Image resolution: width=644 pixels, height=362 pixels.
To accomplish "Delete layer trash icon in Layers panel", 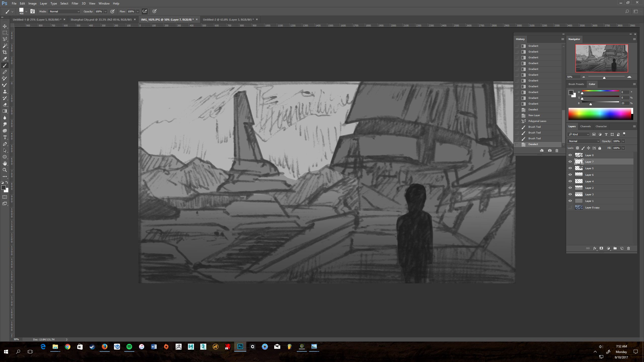I will [x=629, y=248].
